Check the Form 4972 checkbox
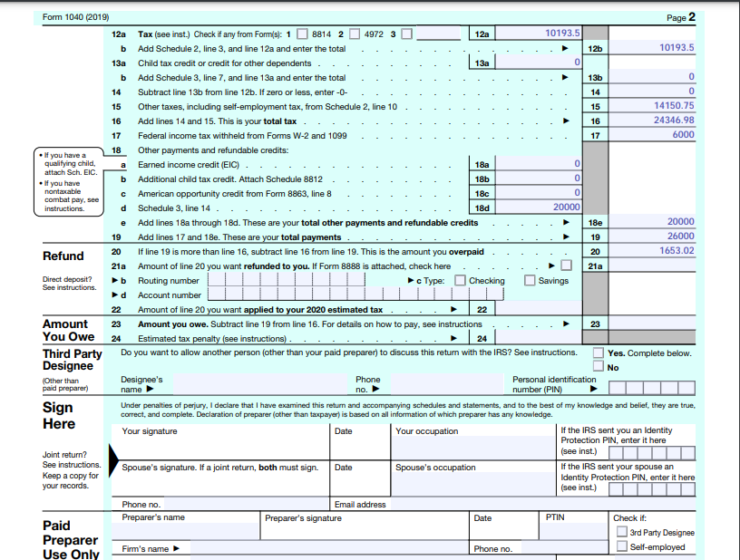This screenshot has width=740, height=560. click(x=355, y=34)
